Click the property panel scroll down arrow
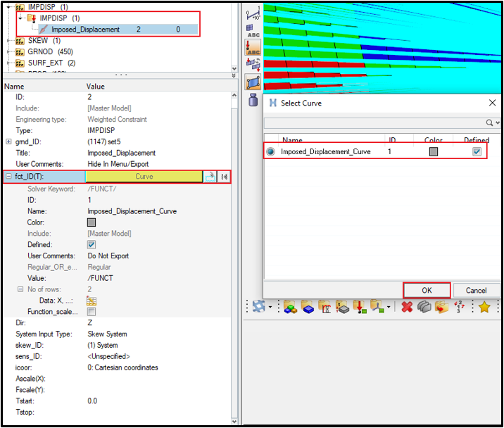This screenshot has width=504, height=428. [234, 422]
